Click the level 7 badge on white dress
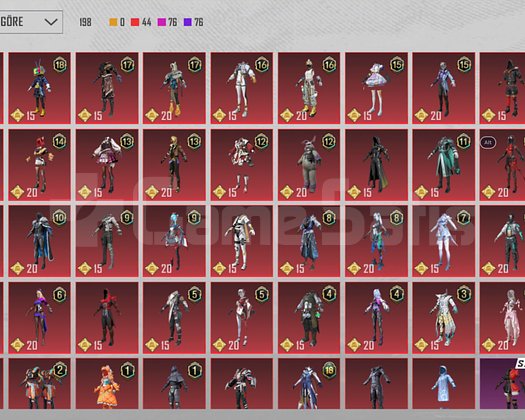The image size is (525, 420). 464,218
